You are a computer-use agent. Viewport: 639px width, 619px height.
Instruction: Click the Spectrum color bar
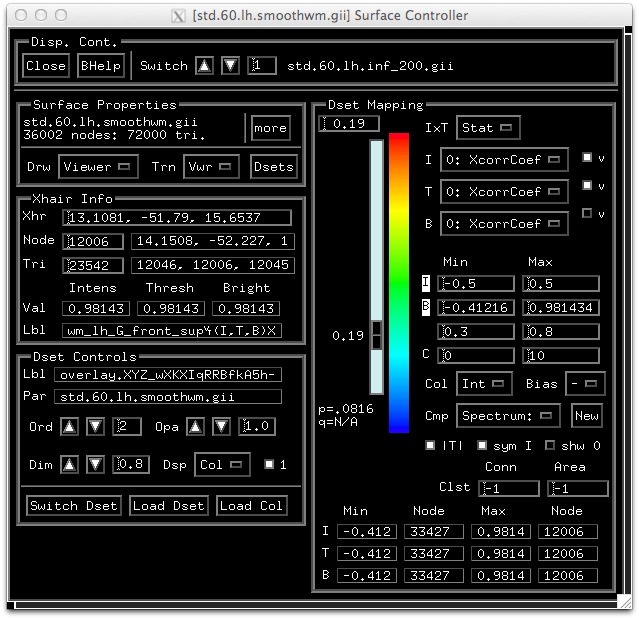pos(399,282)
